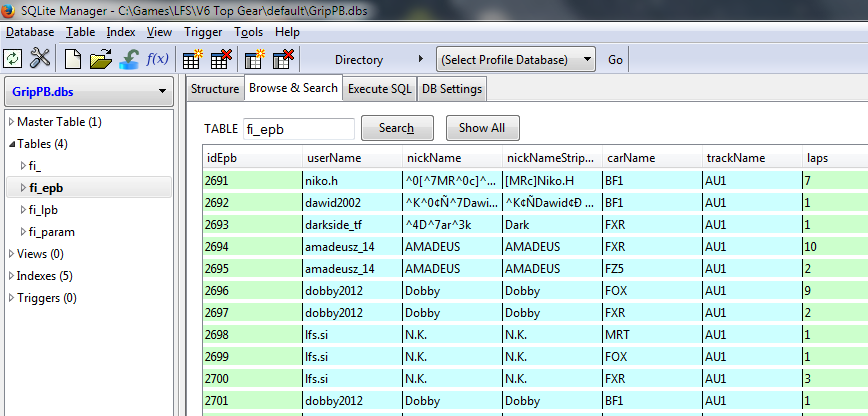Viewport: 868px width, 416px height.
Task: Click the [MRc]Niko.H nickname cell
Action: [552, 181]
